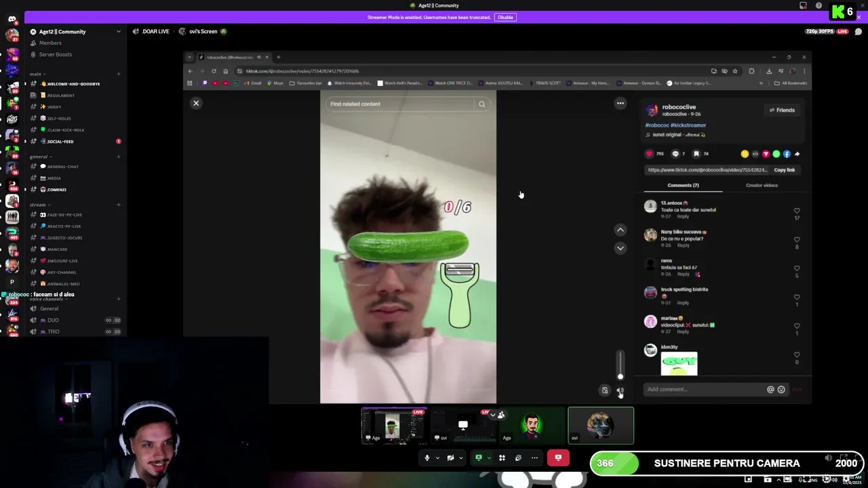Like the video with the heart icon
The width and height of the screenshot is (868, 488).
[x=650, y=154]
